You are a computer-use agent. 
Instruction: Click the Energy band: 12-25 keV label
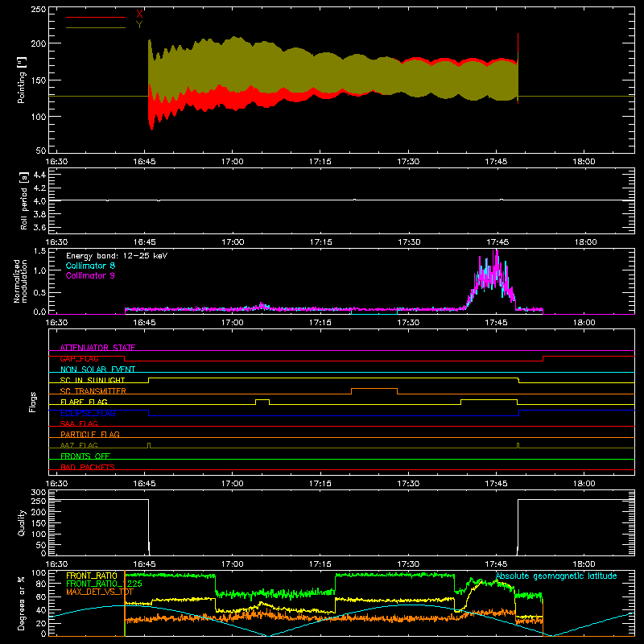point(117,256)
